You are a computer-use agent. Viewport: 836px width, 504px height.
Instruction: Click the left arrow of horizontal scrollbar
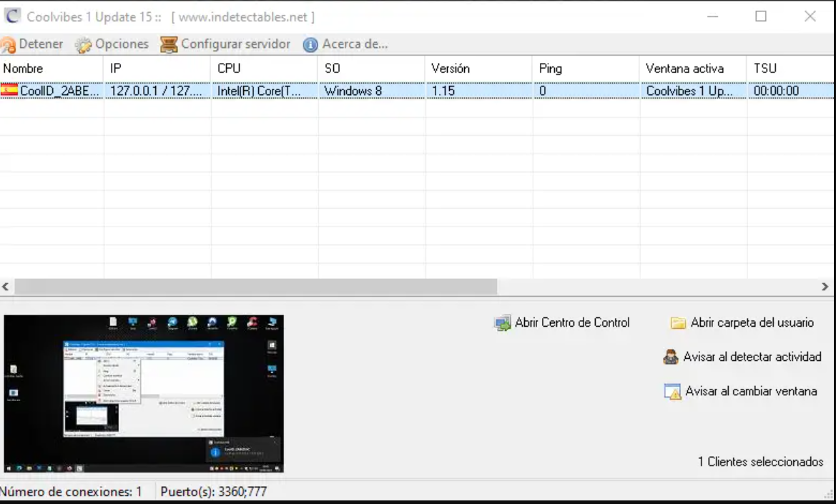point(6,287)
